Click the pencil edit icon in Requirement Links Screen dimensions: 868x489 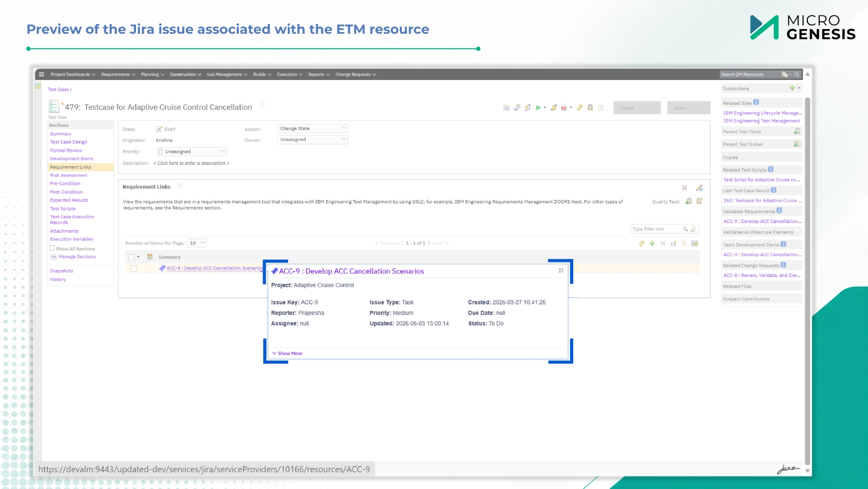(699, 188)
